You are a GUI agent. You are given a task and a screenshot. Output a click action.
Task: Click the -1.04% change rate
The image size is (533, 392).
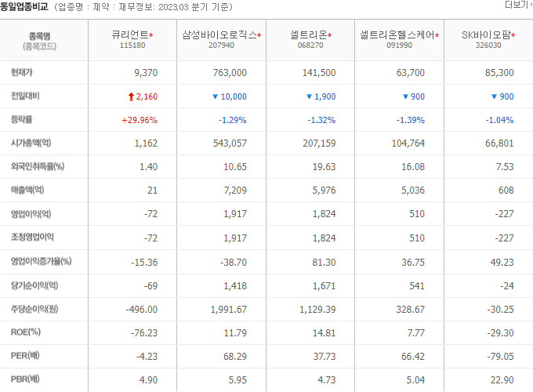tap(499, 120)
